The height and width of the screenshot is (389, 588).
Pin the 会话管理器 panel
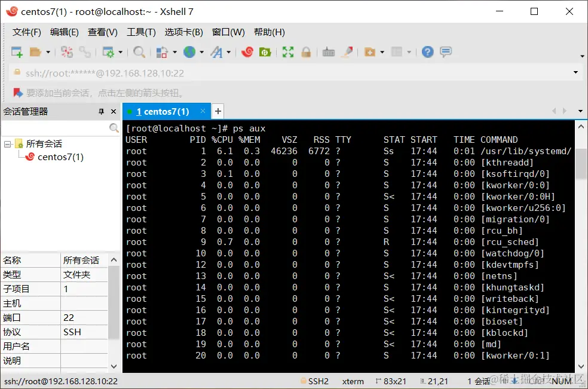[x=101, y=111]
